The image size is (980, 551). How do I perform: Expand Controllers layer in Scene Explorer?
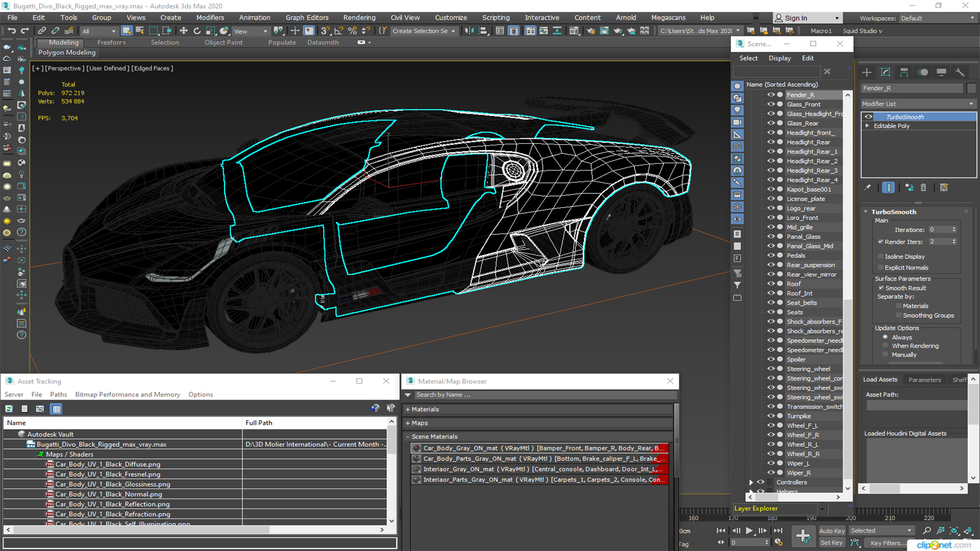(x=751, y=482)
